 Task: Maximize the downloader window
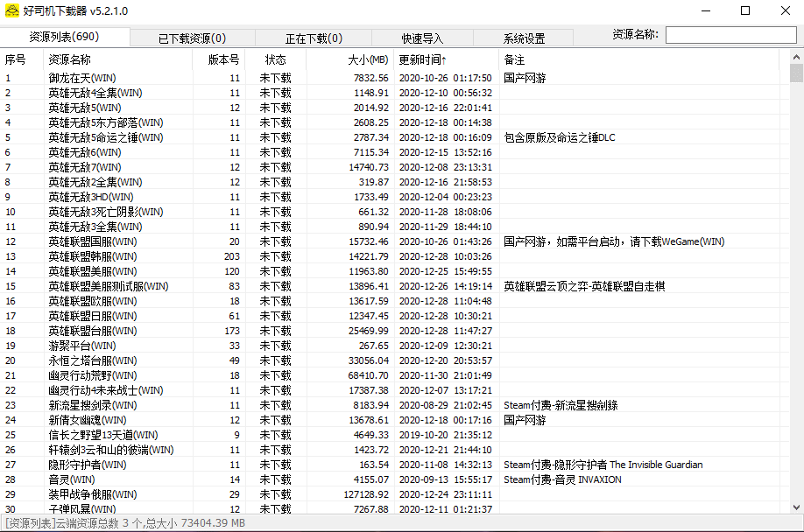745,10
